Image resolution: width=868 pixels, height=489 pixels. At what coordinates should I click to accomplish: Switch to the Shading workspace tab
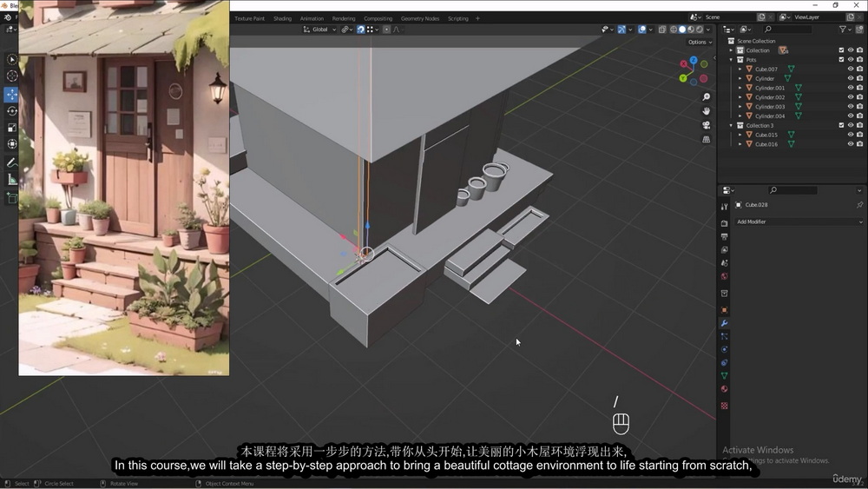click(282, 19)
